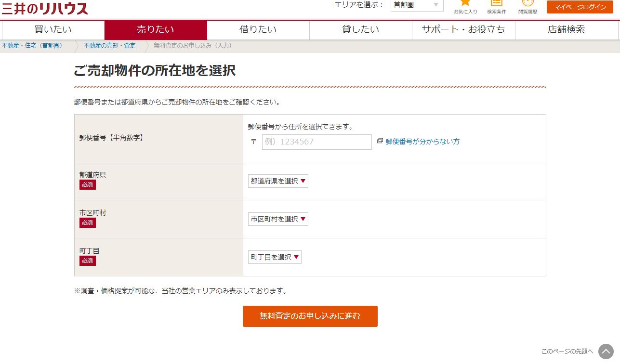620x364 pixels.
Task: Click このページの先頭へ link text
Action: pyautogui.click(x=567, y=351)
